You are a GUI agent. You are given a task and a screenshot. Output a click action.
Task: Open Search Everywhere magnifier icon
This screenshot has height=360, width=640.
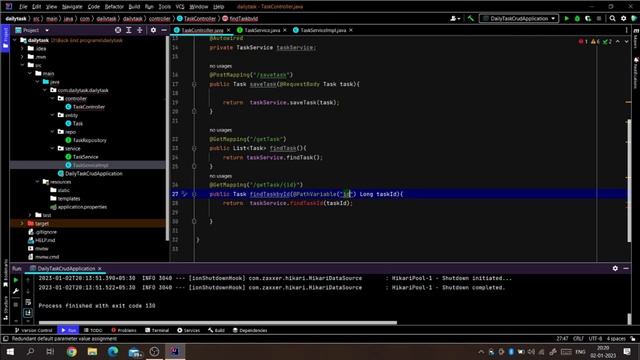pos(612,18)
